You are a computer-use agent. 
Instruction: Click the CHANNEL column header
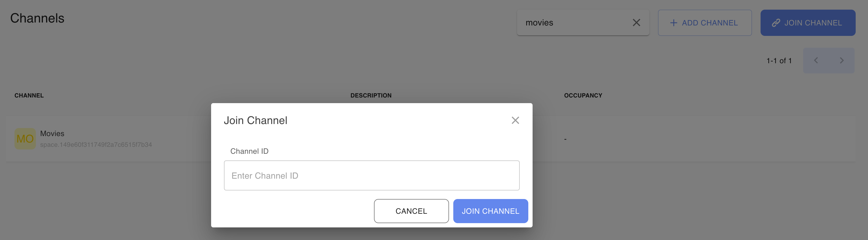(29, 95)
